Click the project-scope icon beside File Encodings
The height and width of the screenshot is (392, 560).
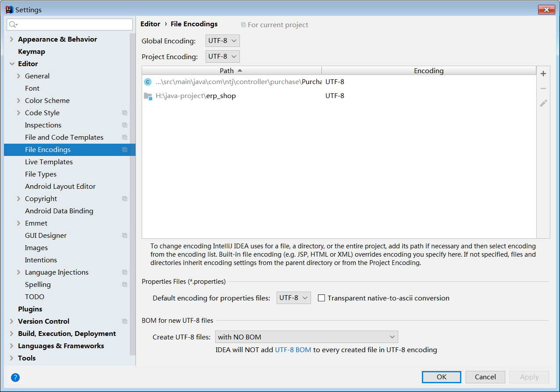tap(125, 150)
